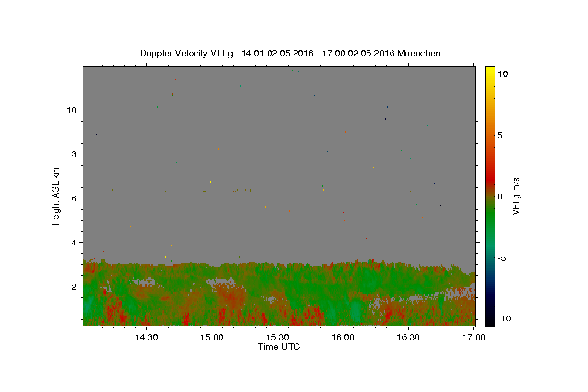
Task: Click the black bottom of the colorbar
Action: (490, 322)
